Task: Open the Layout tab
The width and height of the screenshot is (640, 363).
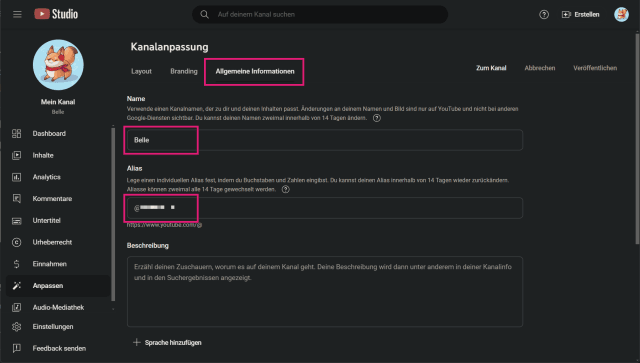Action: (141, 71)
